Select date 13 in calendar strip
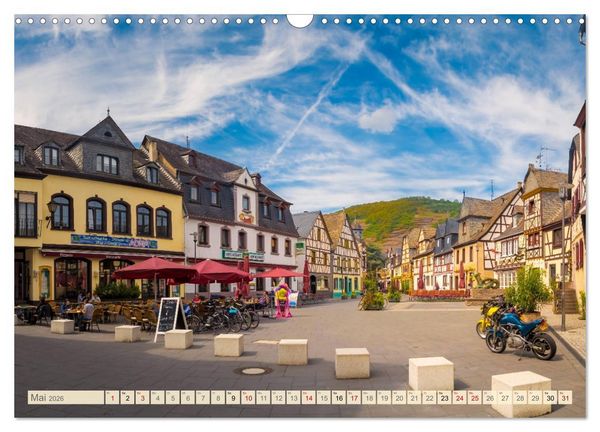Viewport: 600px width, 432px height. [x=293, y=398]
